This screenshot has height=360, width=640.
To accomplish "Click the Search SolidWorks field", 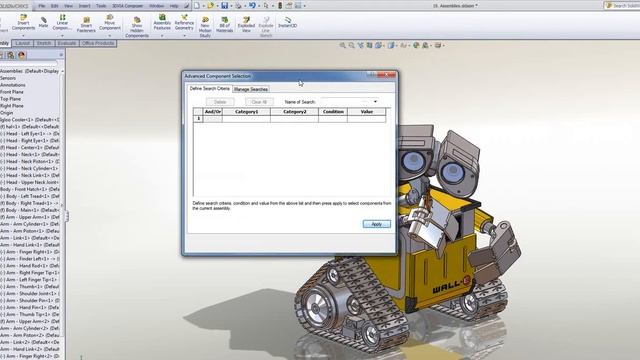I will pos(622,6).
